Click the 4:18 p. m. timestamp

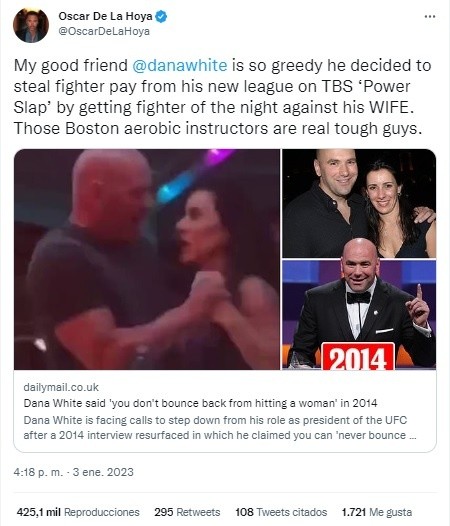click(x=38, y=472)
